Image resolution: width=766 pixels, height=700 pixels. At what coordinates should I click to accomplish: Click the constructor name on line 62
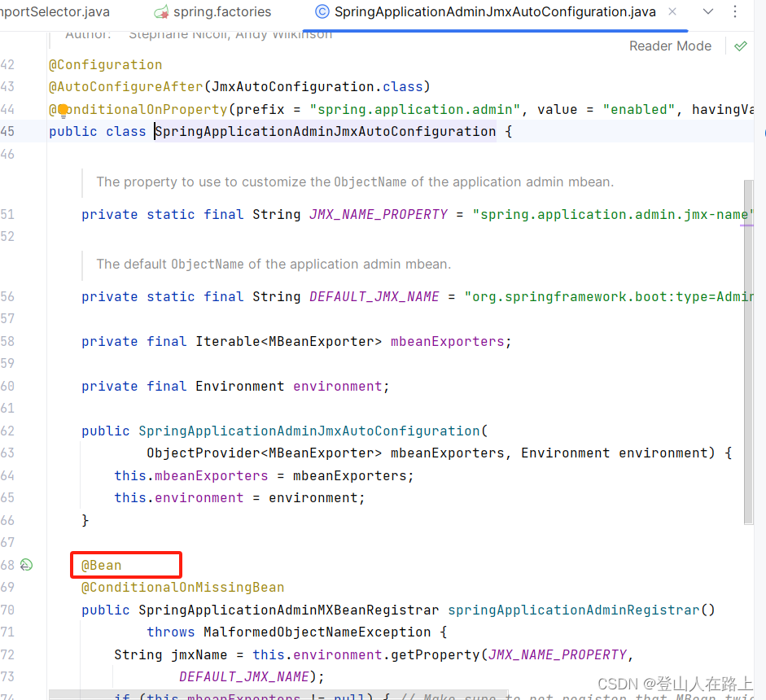point(309,431)
